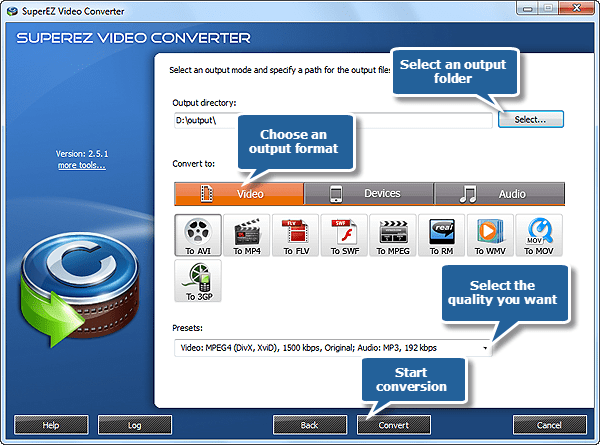Open the Audio tab
This screenshot has height=445, width=600.
coord(499,194)
